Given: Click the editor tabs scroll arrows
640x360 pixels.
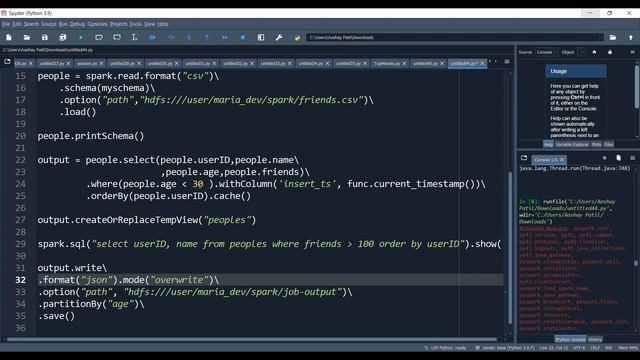Looking at the screenshot, I should [x=493, y=62].
